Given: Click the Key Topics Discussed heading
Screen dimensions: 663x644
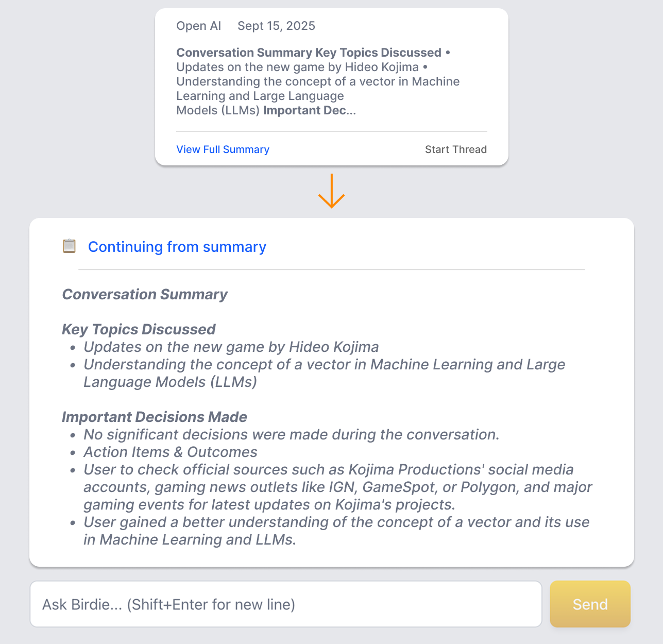Looking at the screenshot, I should (139, 329).
